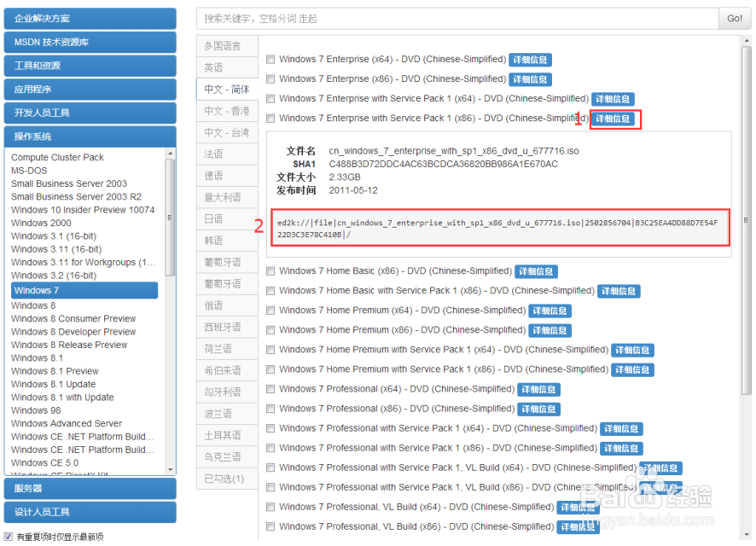Show 详细信息 for Professional (x86) DVD
The image size is (756, 546).
[538, 409]
